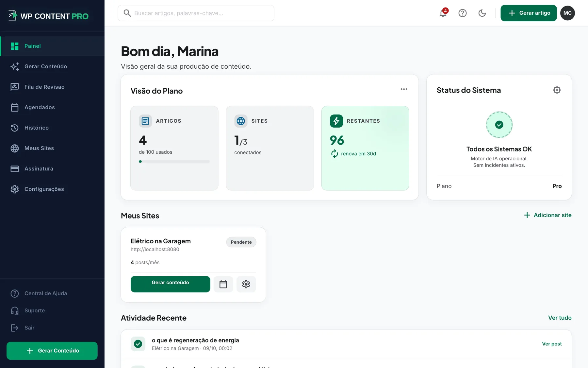This screenshot has height=368, width=588.
Task: Click the globe icon beside Meus Sites
Action: click(x=15, y=148)
